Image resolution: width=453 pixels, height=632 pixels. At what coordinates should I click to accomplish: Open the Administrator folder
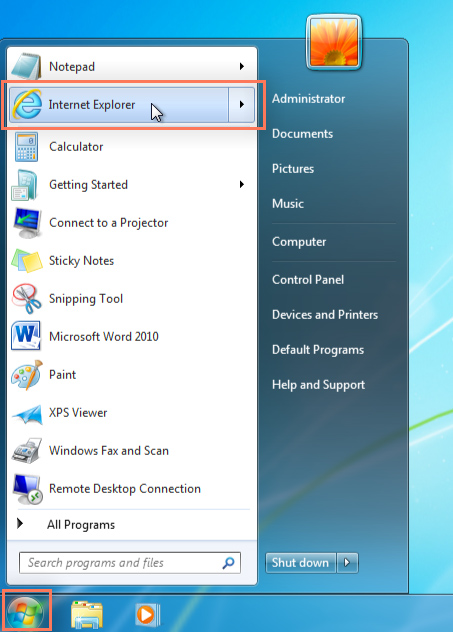tap(308, 99)
